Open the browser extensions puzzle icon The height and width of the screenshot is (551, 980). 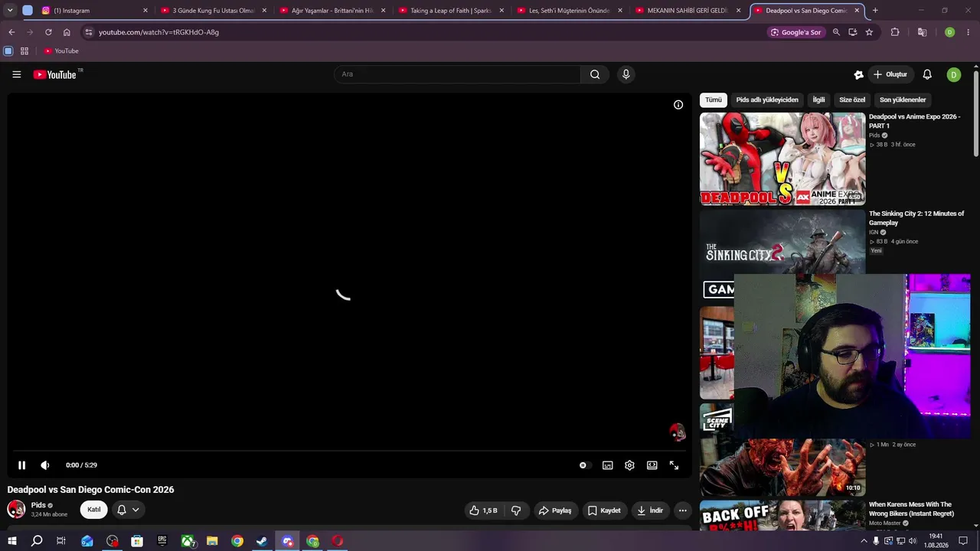click(895, 32)
